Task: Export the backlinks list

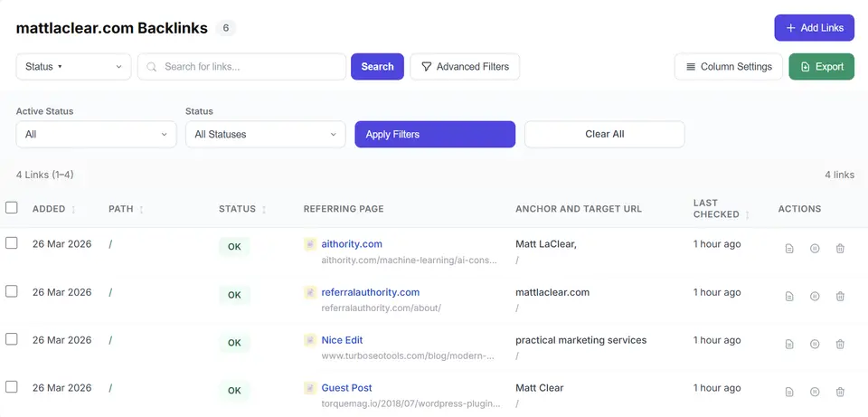Action: [x=822, y=66]
